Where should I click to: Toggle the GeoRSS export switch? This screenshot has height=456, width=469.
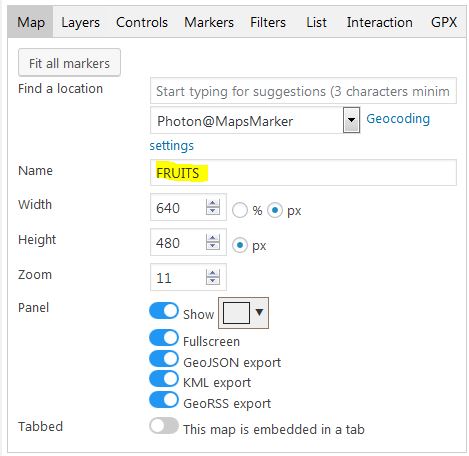click(x=164, y=400)
